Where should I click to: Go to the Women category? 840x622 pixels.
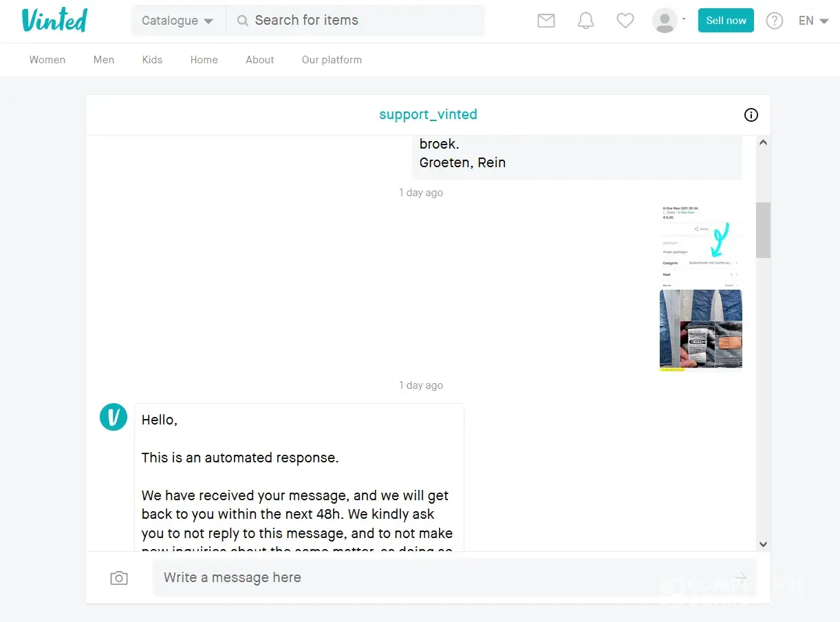coord(47,60)
